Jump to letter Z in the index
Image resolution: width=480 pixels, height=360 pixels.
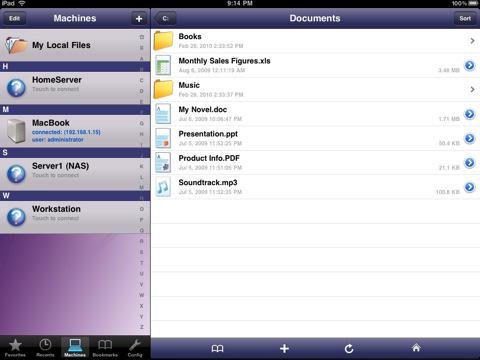pyautogui.click(x=142, y=327)
